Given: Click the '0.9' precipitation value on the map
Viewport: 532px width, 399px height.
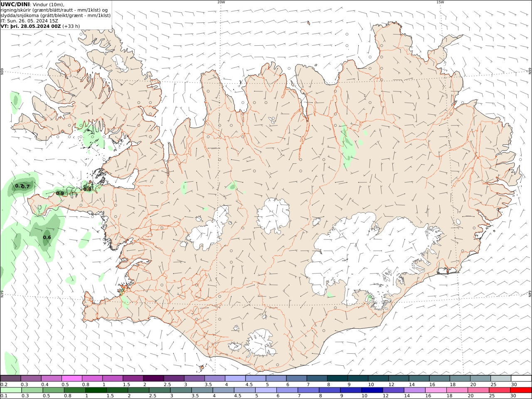Looking at the screenshot, I should click(x=60, y=193).
